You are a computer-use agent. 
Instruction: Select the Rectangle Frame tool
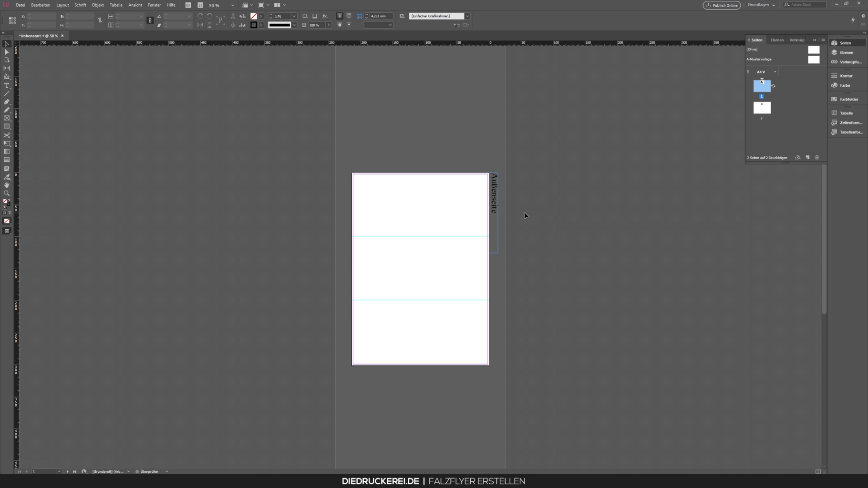click(7, 118)
